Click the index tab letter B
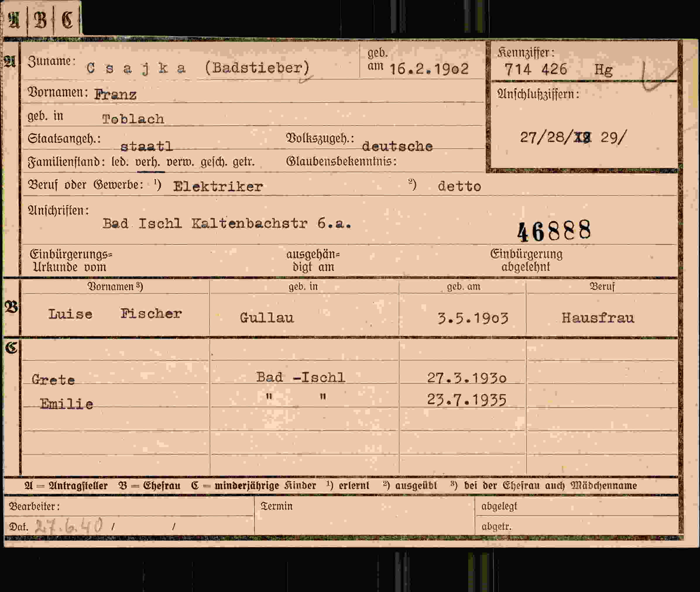 [x=40, y=20]
